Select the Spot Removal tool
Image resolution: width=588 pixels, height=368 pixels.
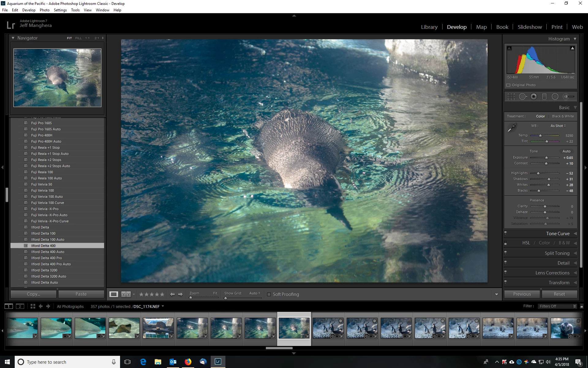523,97
